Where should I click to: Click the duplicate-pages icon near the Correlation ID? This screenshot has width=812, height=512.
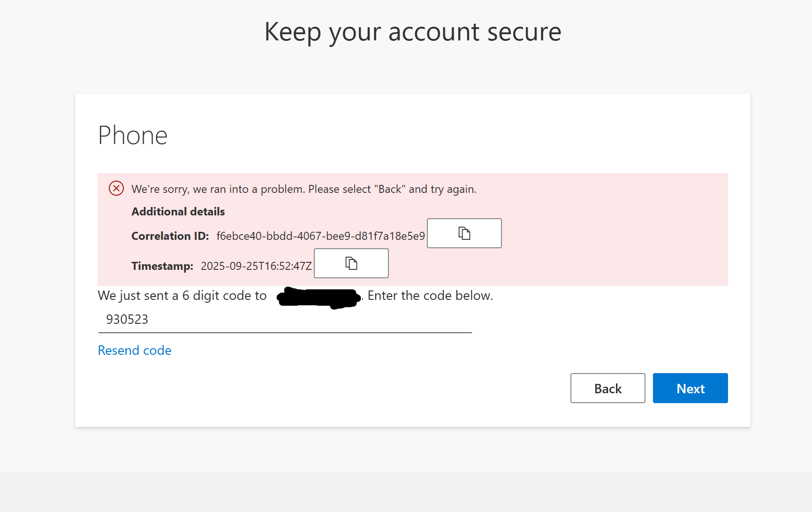(464, 233)
